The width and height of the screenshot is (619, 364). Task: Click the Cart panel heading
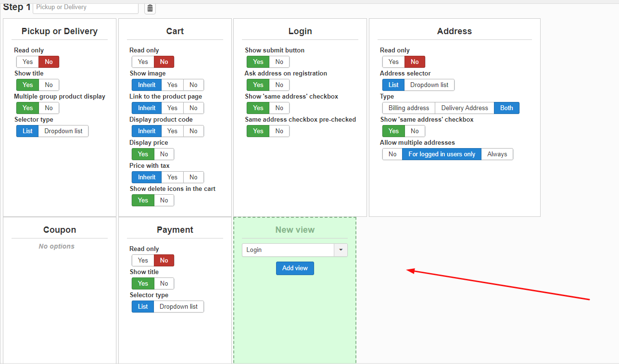175,31
